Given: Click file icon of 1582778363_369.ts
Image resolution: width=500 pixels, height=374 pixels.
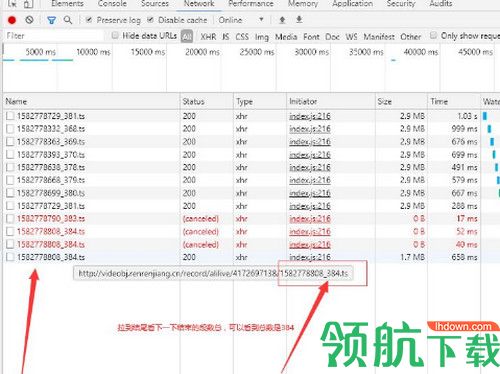Looking at the screenshot, I should point(10,142).
